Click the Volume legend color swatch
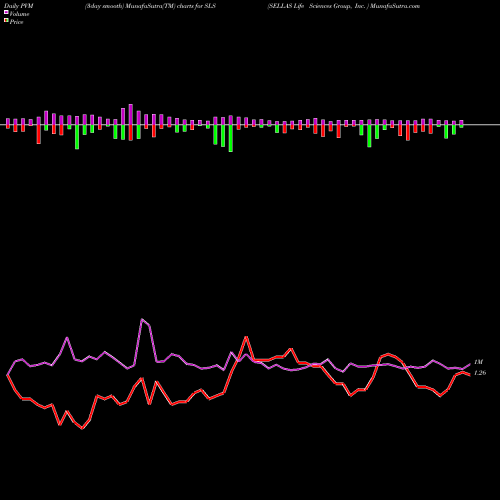Image resolution: width=500 pixels, height=500 pixels. 6,13
